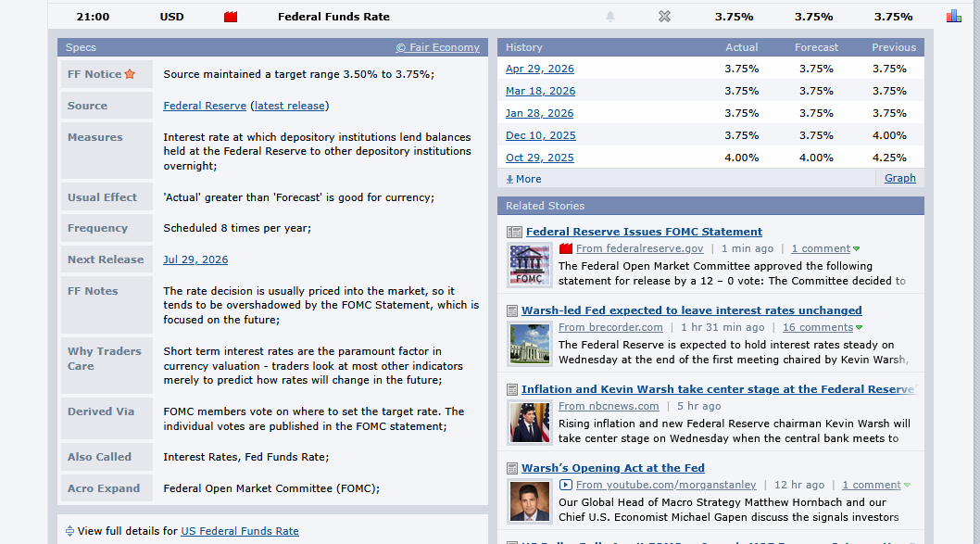This screenshot has width=980, height=544.
Task: Open the Oct 29, 2025 history entry
Action: [540, 158]
